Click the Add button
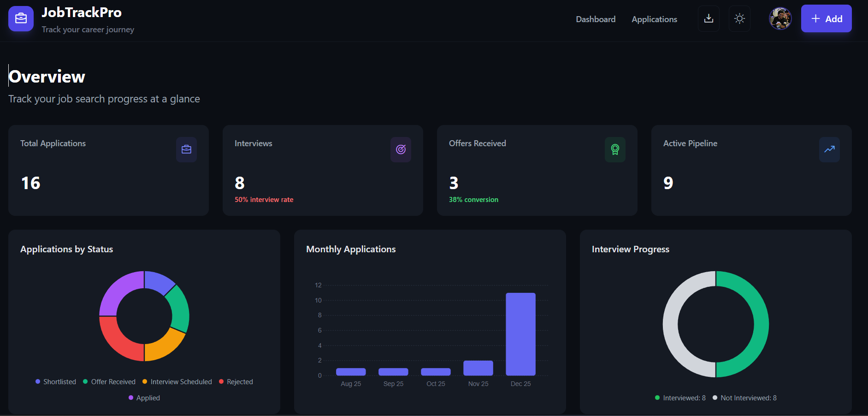The image size is (868, 416). (827, 18)
